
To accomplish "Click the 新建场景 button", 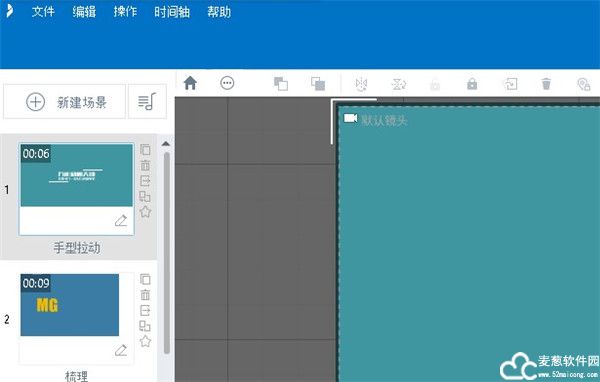I will point(65,102).
